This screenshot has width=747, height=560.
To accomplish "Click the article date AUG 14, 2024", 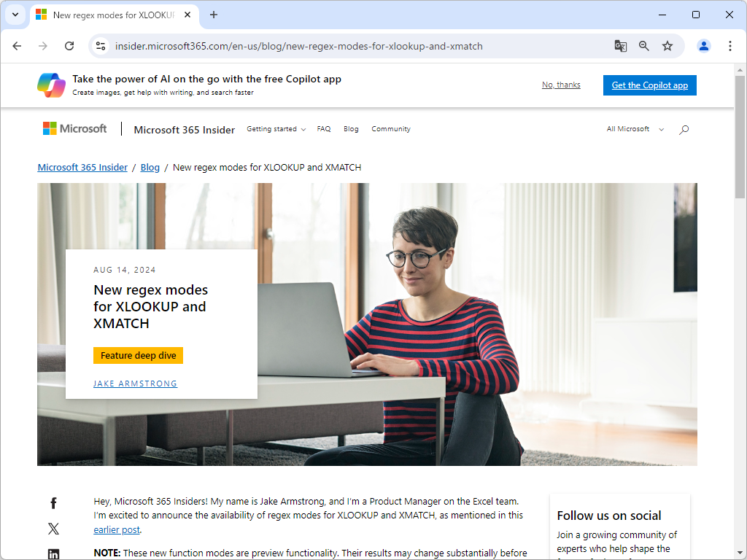I will pyautogui.click(x=124, y=270).
